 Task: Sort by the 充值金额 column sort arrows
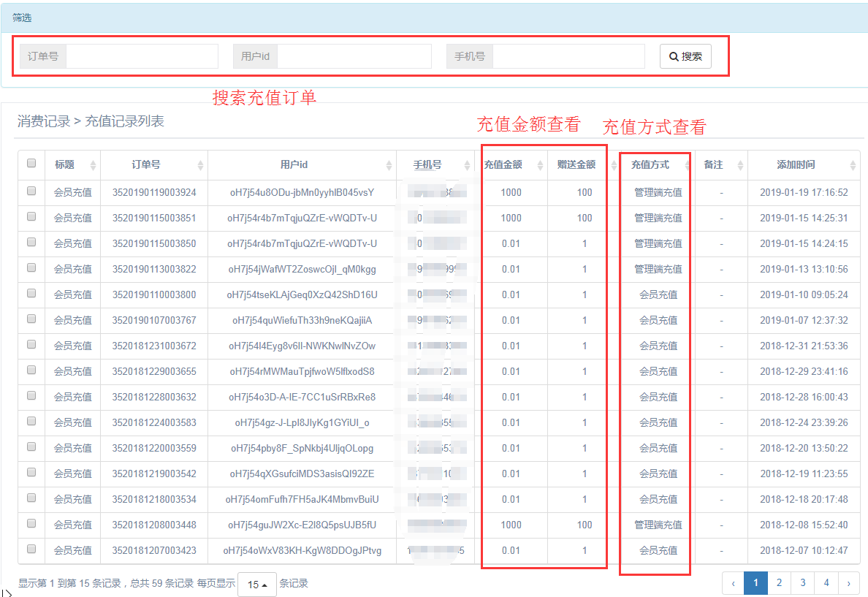tap(540, 165)
